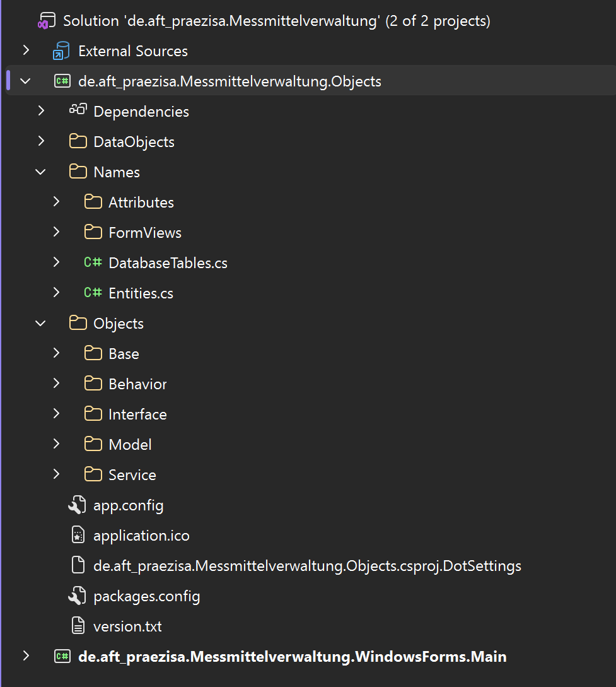The height and width of the screenshot is (687, 616).
Task: Select the Attributes folder name
Action: (141, 203)
